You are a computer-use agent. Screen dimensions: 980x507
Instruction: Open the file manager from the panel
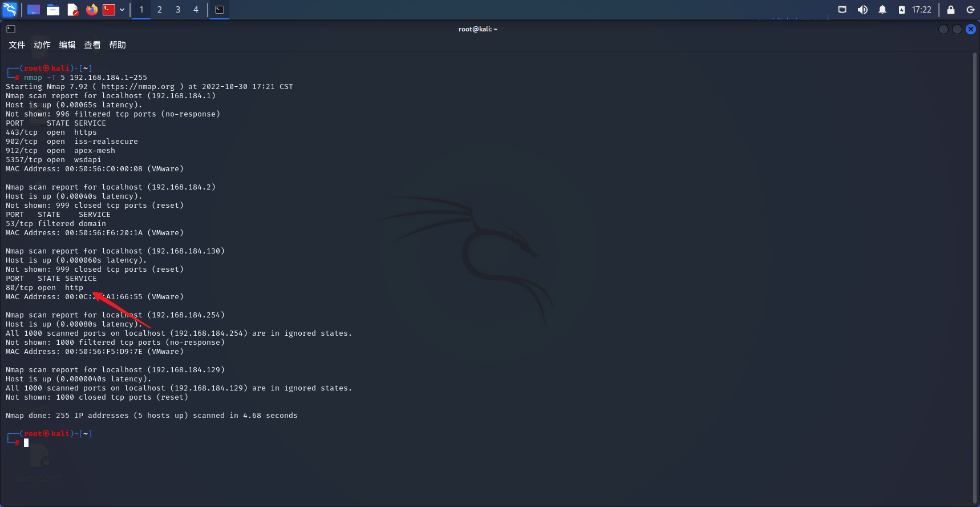coord(53,10)
